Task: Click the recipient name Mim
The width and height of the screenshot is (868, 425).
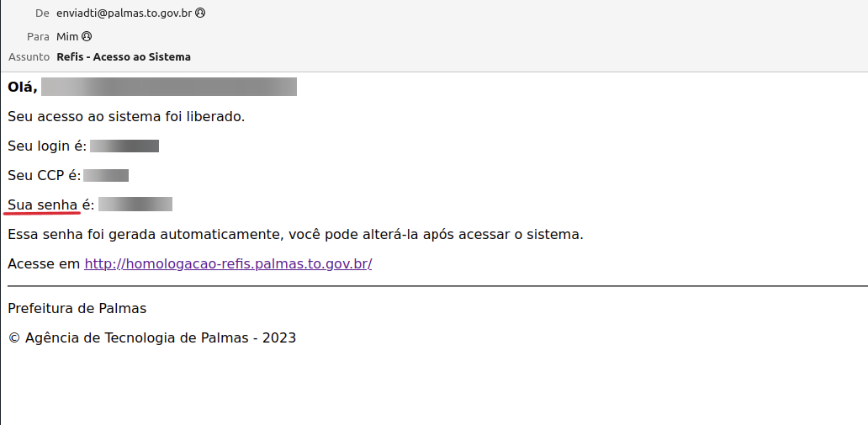Action: click(67, 36)
